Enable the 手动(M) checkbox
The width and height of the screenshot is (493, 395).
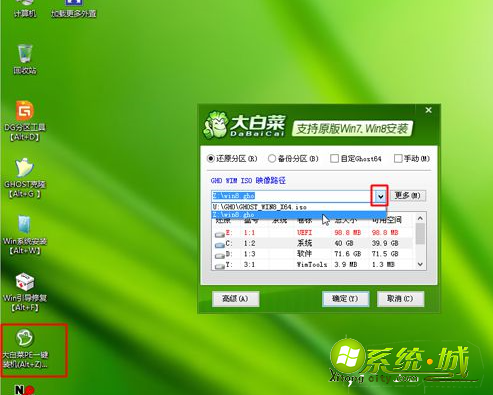(398, 159)
